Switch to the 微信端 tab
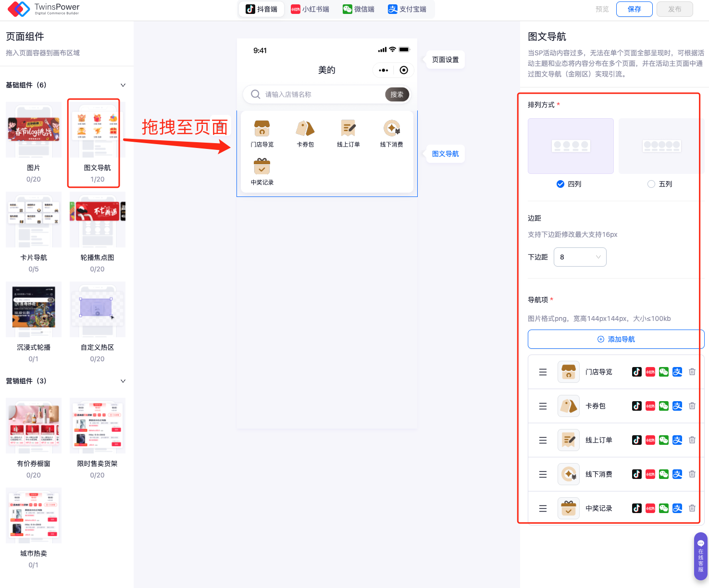Viewport: 709px width, 588px height. [x=359, y=9]
